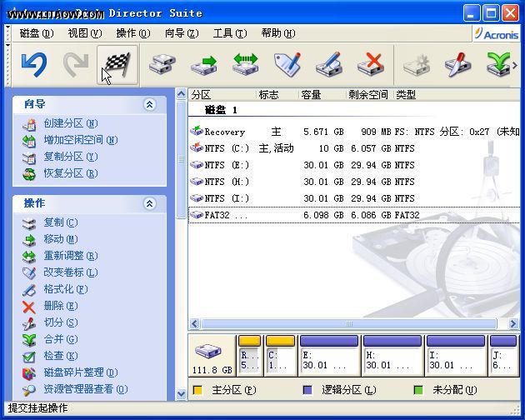Click the Undo arrow toolbar icon
This screenshot has width=525, height=420.
coord(34,65)
